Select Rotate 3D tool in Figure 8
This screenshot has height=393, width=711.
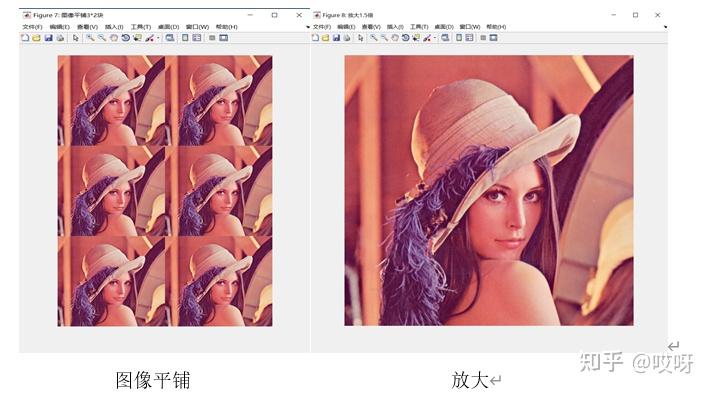(405, 38)
